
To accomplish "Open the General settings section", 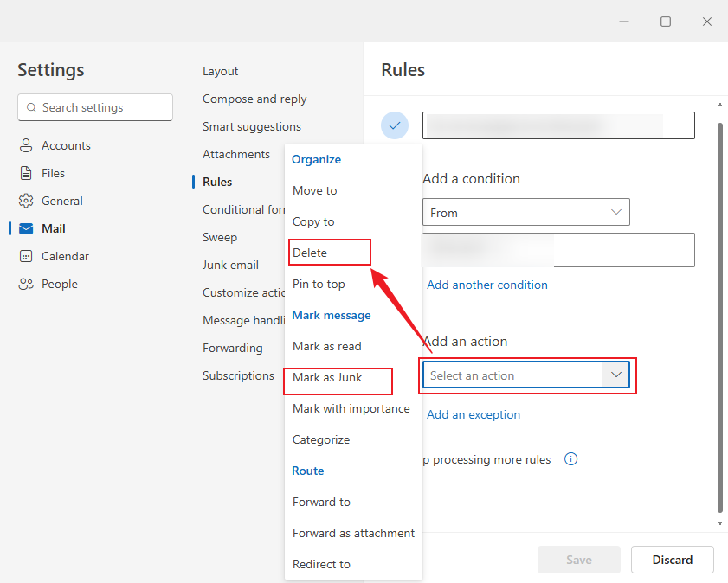I will click(63, 200).
